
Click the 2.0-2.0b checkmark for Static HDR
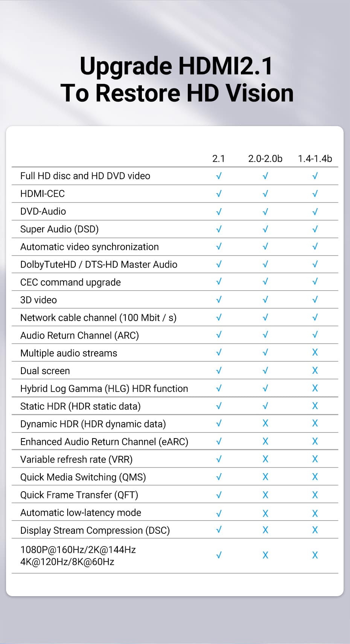pyautogui.click(x=265, y=406)
